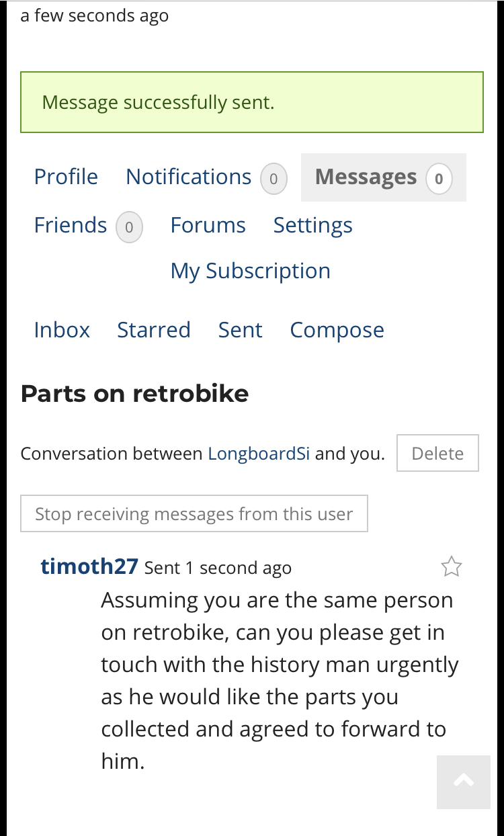This screenshot has width=504, height=836.
Task: Go to the Forums section
Action: point(208,225)
